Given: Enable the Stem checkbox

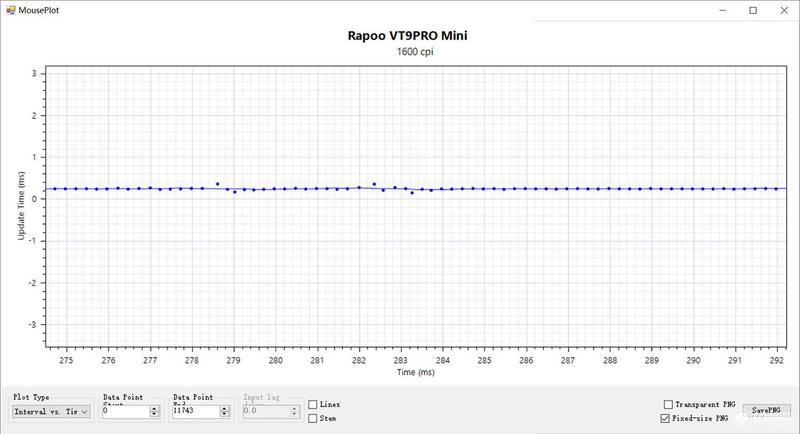Looking at the screenshot, I should click(x=313, y=418).
